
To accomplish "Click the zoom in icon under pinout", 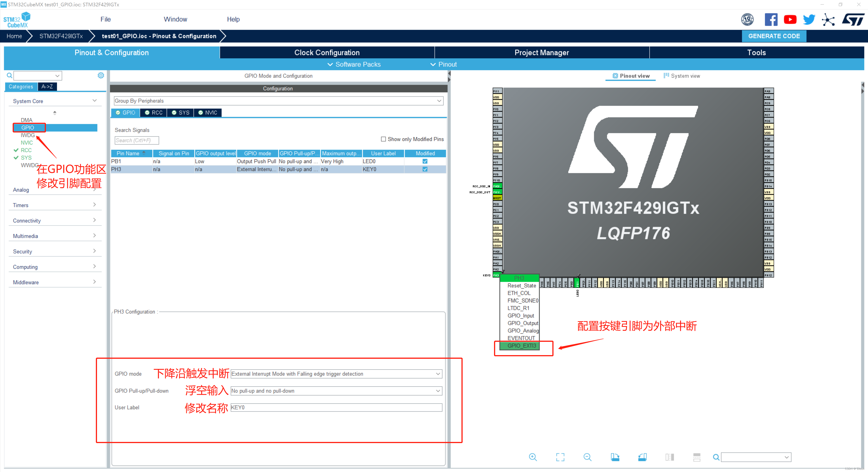I will pos(533,457).
